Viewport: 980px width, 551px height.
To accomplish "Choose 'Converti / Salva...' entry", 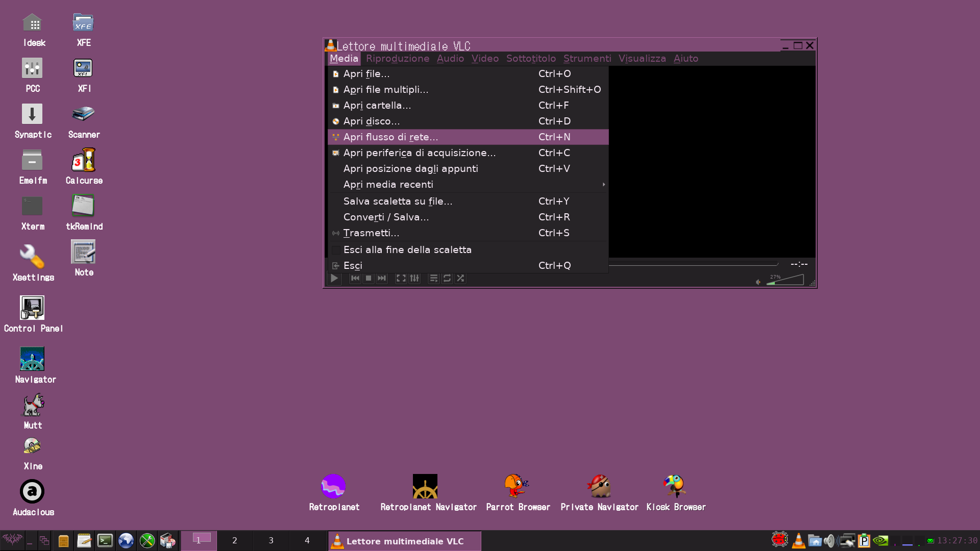I will pyautogui.click(x=468, y=217).
